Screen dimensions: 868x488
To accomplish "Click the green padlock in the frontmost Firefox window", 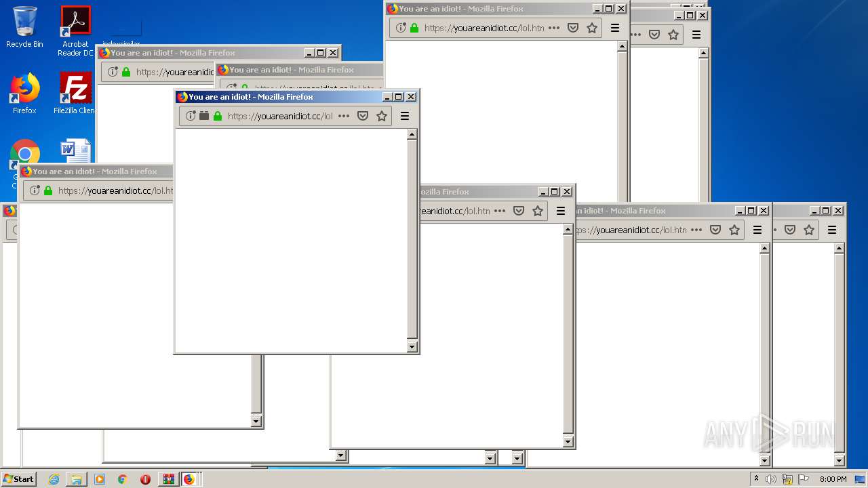I will pyautogui.click(x=218, y=116).
